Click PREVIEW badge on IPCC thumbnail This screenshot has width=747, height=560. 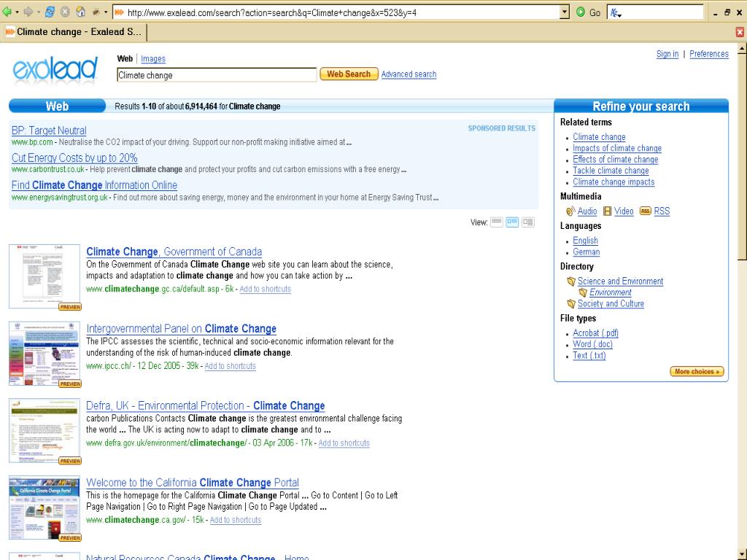click(x=70, y=384)
